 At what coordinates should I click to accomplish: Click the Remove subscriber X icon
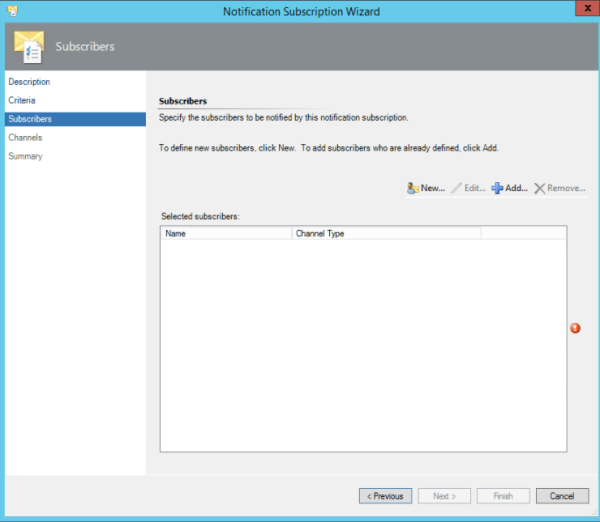click(x=540, y=188)
